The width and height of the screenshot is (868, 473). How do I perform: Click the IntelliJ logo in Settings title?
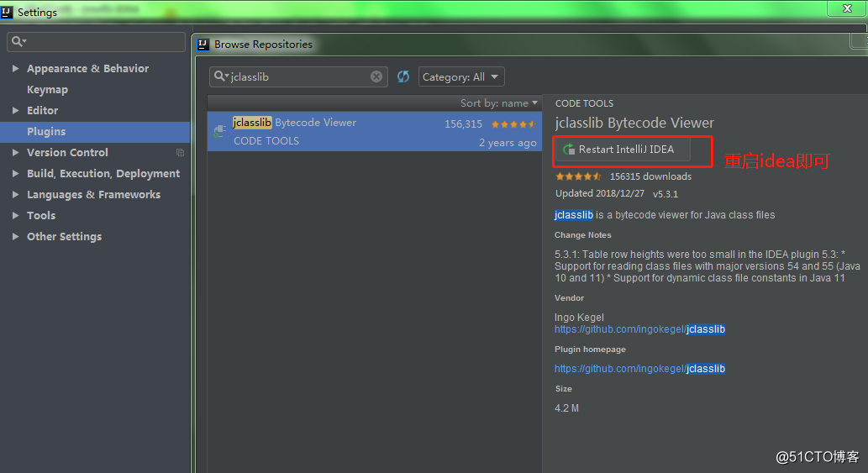7,12
